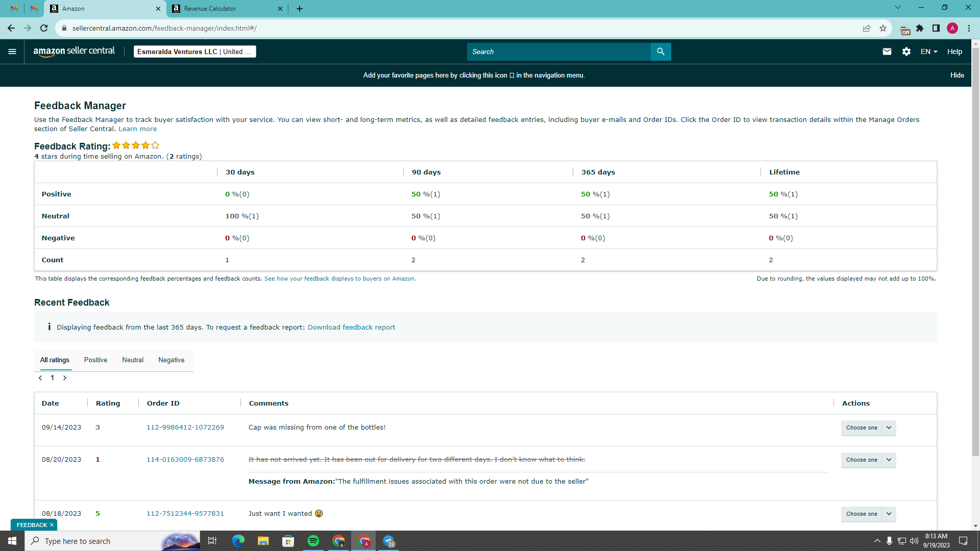
Task: Expand the EN language dropdown
Action: click(929, 52)
